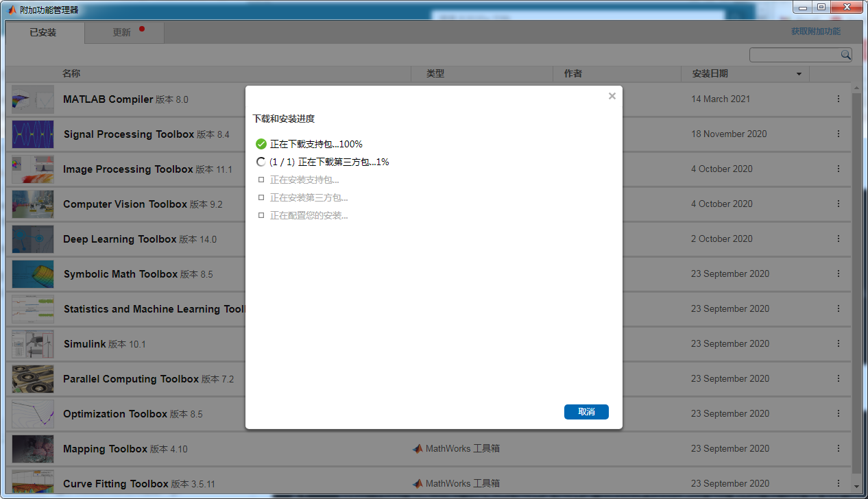Click the Symbolic Math Toolbox thumbnail
Image resolution: width=868 pixels, height=499 pixels.
[x=32, y=273]
